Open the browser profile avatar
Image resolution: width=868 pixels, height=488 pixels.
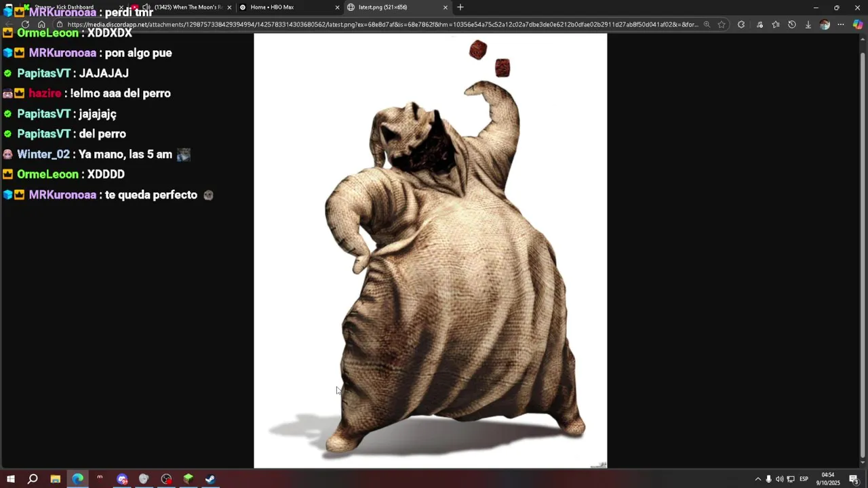point(825,24)
